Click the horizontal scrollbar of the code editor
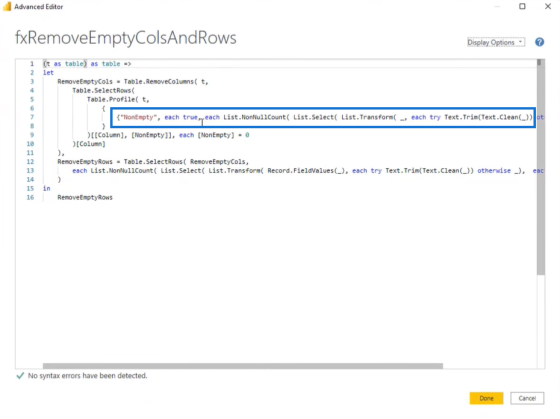This screenshot has height=419, width=560. point(243,366)
